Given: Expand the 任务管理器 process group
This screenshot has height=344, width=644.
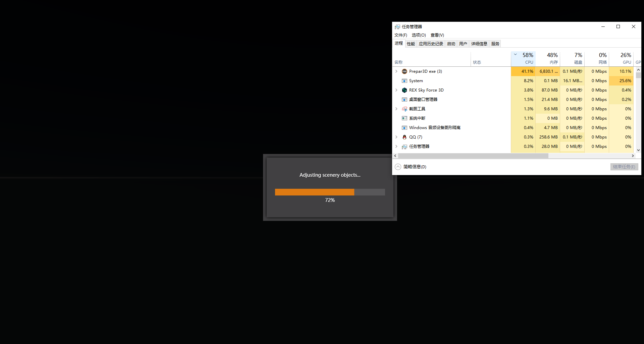Looking at the screenshot, I should 396,147.
